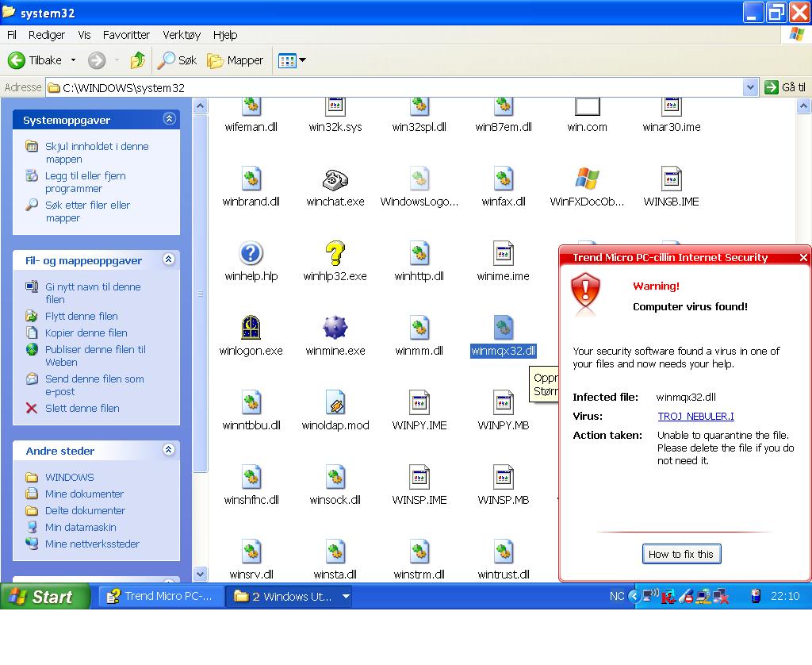Click the TROJ_NEBULER.I virus link

[695, 416]
